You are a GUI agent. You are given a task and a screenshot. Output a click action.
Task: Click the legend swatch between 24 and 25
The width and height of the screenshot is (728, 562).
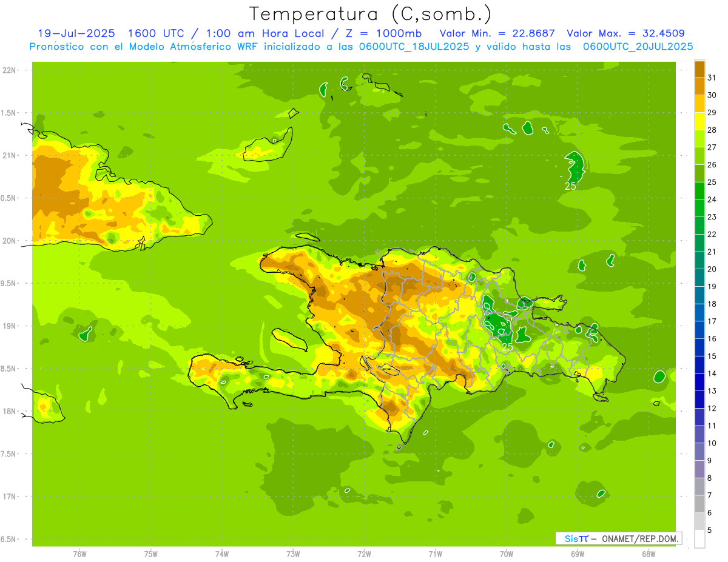coord(699,191)
